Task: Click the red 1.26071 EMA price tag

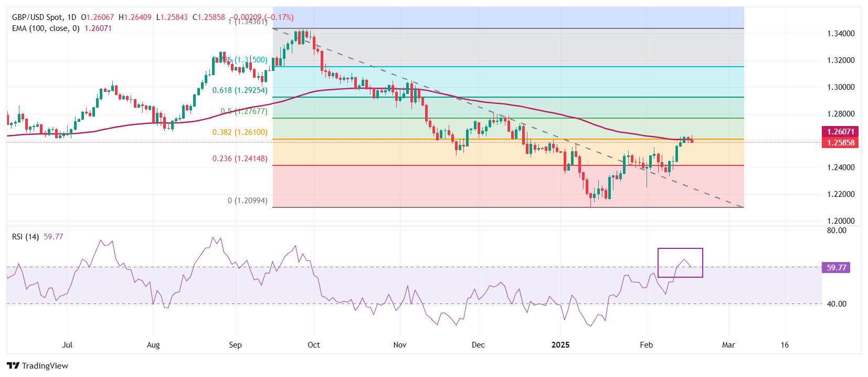Action: pyautogui.click(x=840, y=132)
